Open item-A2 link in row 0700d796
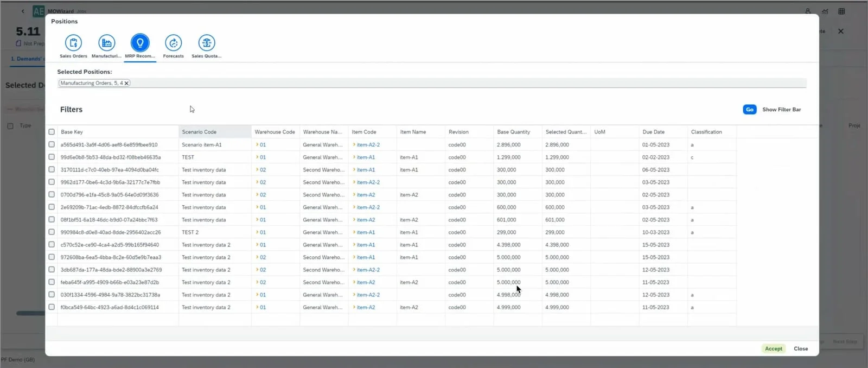 coord(366,195)
